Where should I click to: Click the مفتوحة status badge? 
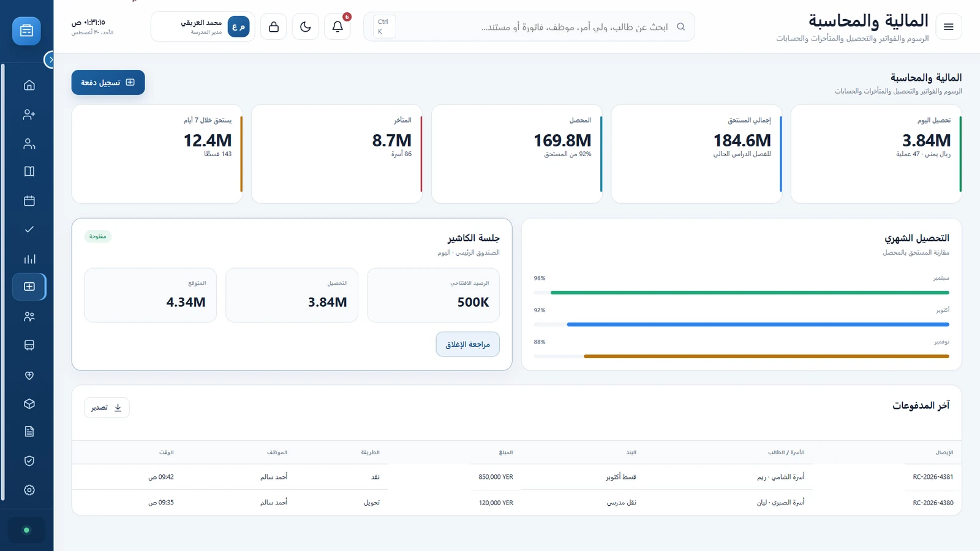[98, 236]
